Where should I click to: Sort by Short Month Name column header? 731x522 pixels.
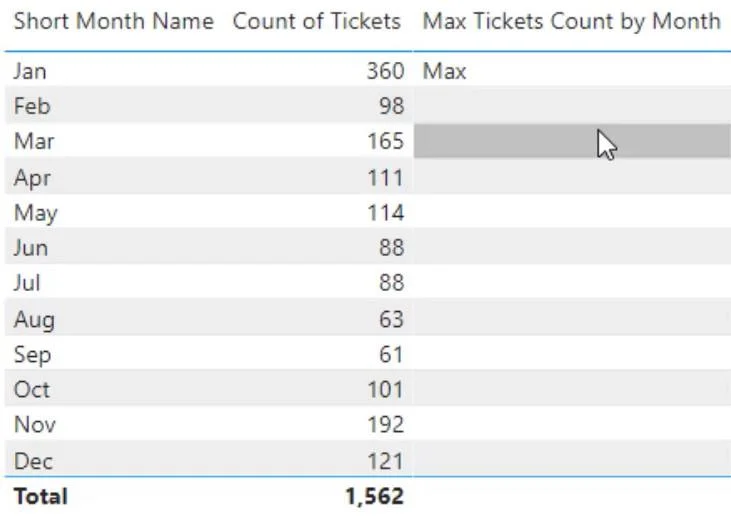114,21
